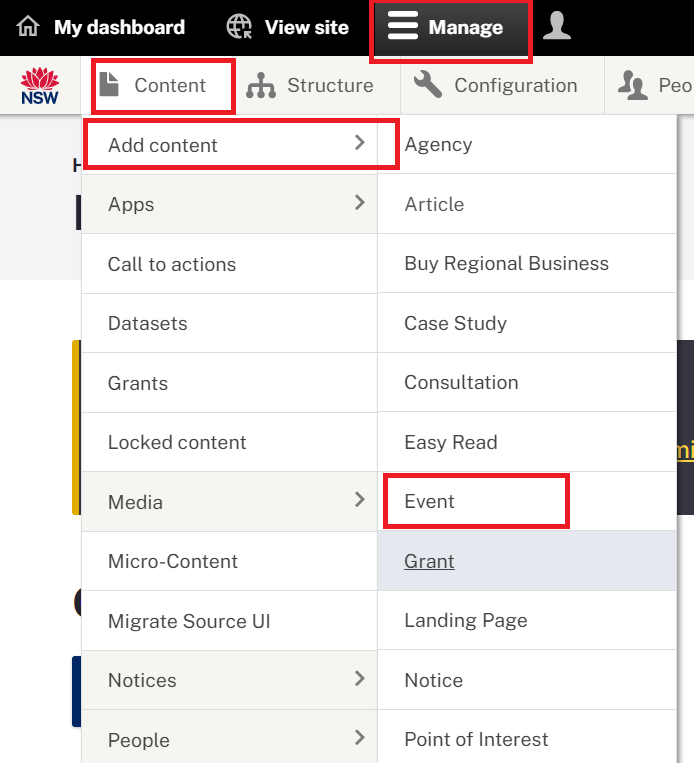Open the user account silhouette icon

557,26
